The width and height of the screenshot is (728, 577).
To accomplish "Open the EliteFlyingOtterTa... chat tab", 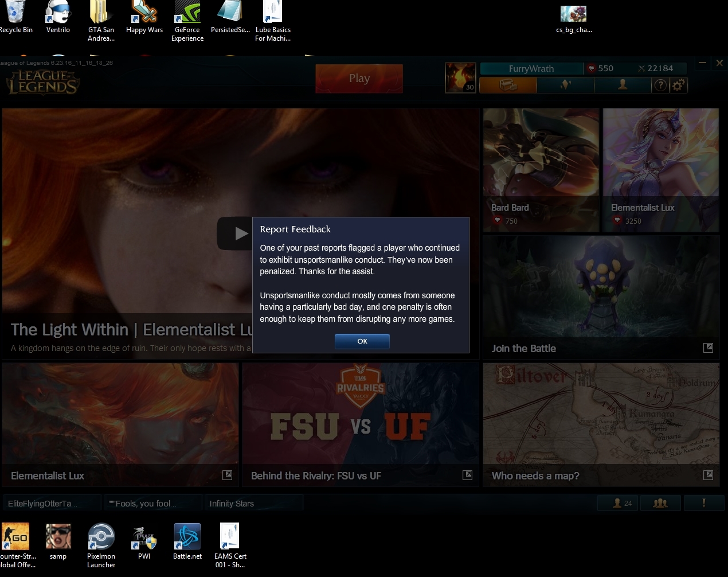I will 52,503.
